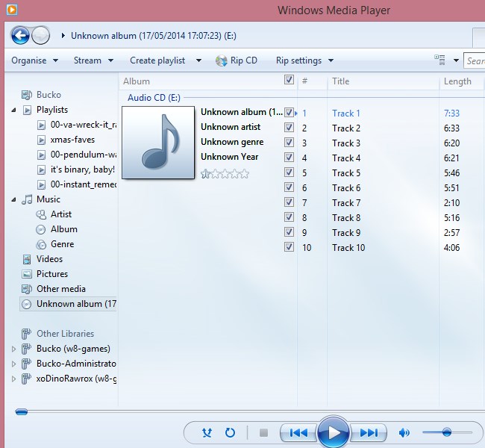485x448 pixels.
Task: Mute the volume speaker icon
Action: point(404,432)
